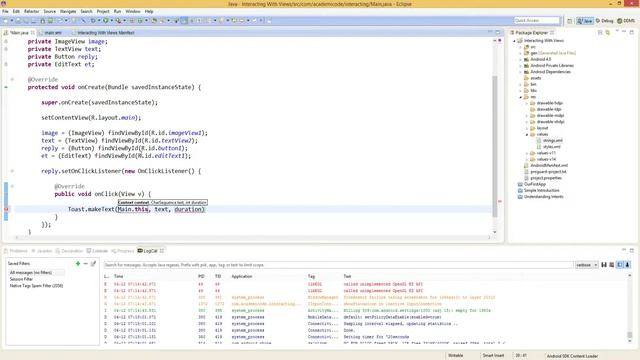
Task: Switch to Java perspective button
Action: pyautogui.click(x=585, y=20)
